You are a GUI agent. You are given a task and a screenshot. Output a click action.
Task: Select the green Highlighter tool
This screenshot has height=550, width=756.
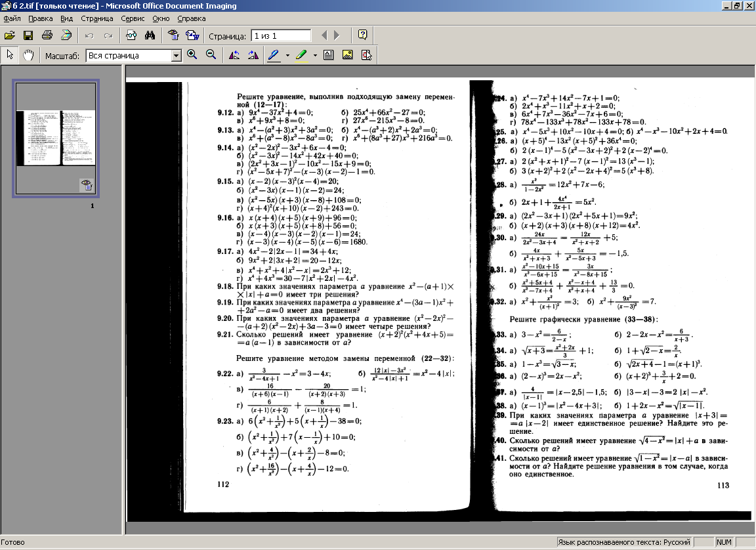(x=301, y=55)
